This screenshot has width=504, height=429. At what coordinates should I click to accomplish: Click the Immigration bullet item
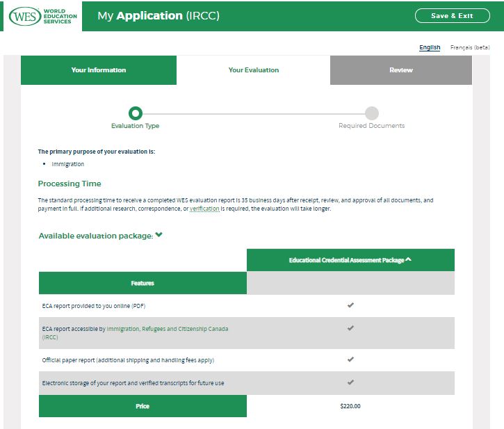pos(68,164)
